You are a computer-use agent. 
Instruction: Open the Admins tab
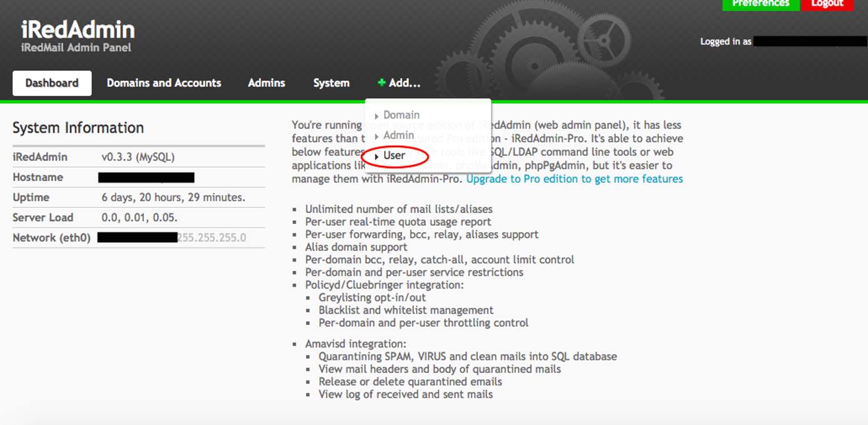(266, 82)
